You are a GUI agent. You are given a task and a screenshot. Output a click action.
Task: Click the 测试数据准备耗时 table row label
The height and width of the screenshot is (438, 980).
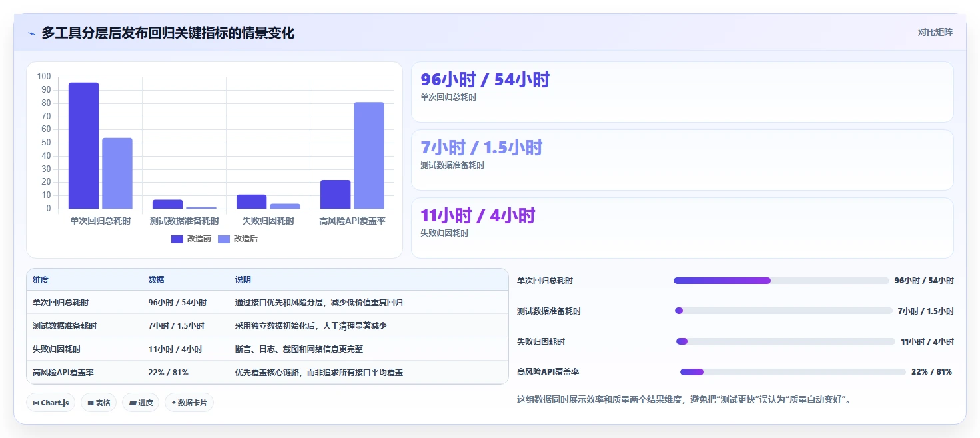pyautogui.click(x=65, y=326)
